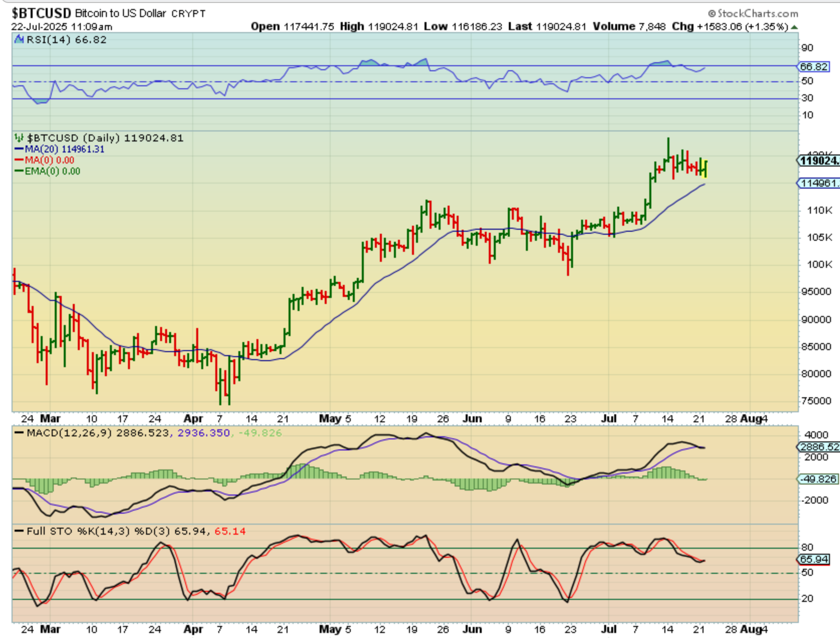Click the RSI area chart icon

(x=19, y=40)
